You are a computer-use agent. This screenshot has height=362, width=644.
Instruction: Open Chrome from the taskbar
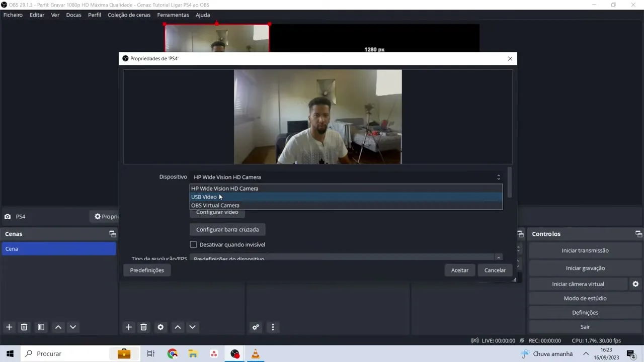(173, 353)
